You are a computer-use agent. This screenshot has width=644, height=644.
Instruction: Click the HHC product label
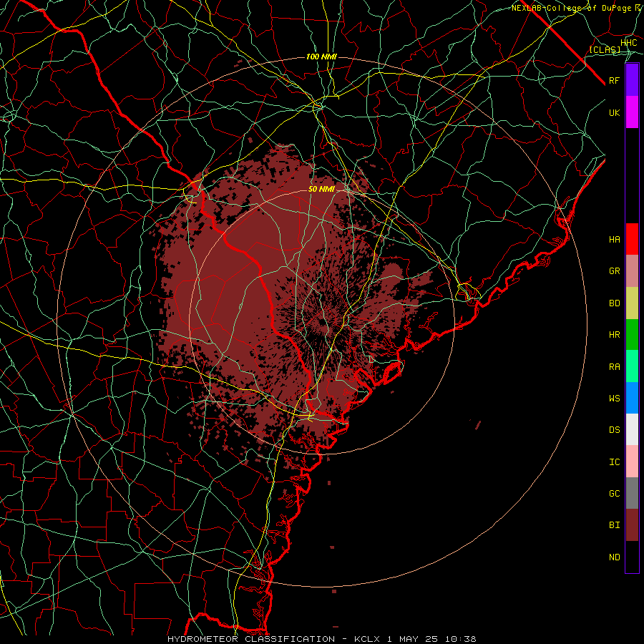(x=628, y=43)
